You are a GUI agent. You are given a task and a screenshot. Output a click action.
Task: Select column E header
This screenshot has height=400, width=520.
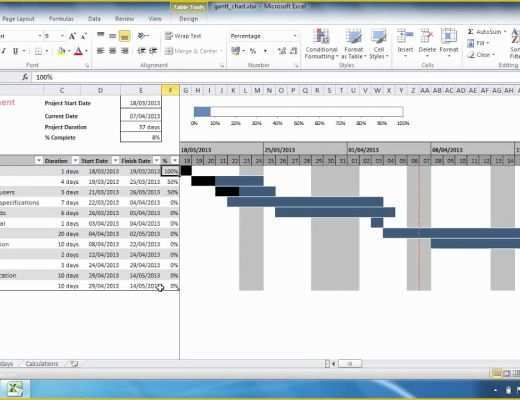[x=141, y=90]
